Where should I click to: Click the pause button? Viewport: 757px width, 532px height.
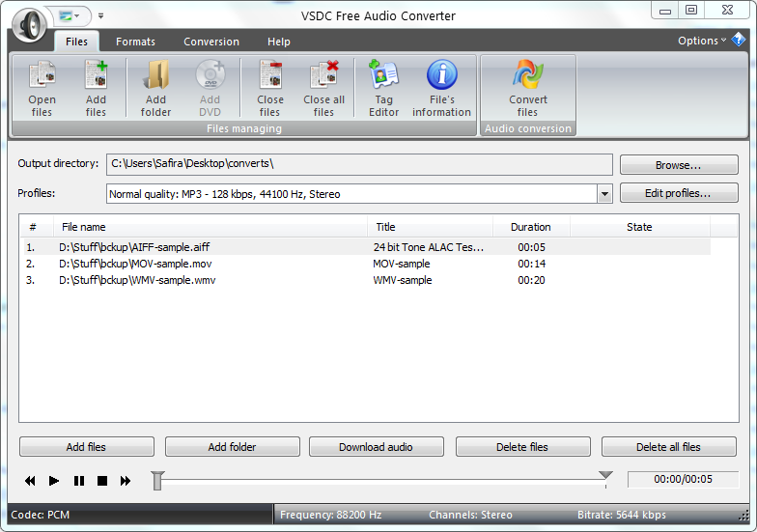coord(79,481)
